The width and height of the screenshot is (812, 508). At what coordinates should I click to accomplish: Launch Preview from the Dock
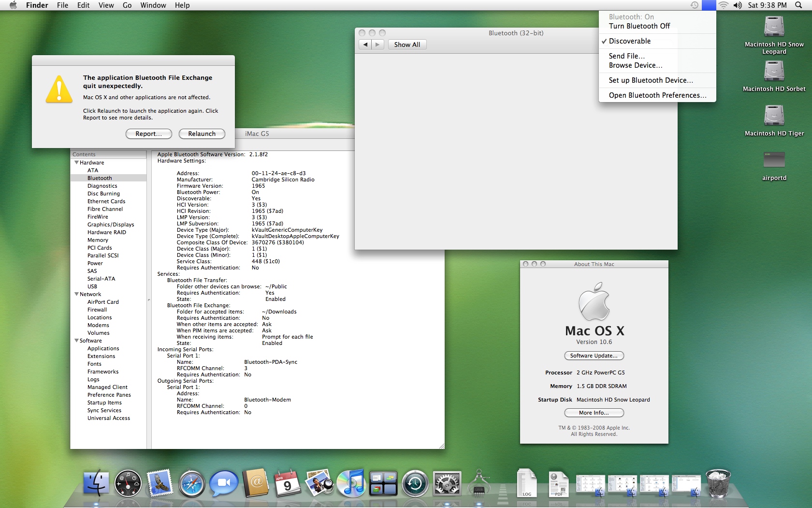319,483
